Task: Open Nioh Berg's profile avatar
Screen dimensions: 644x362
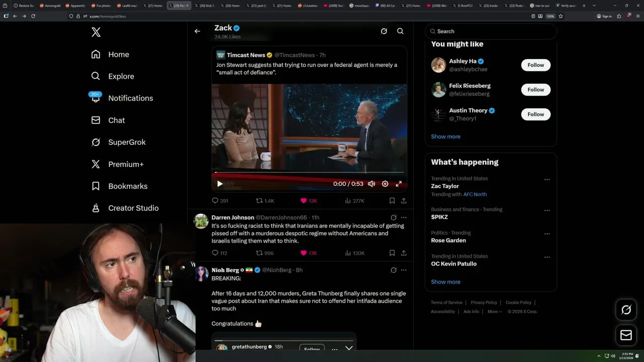Action: (x=201, y=274)
